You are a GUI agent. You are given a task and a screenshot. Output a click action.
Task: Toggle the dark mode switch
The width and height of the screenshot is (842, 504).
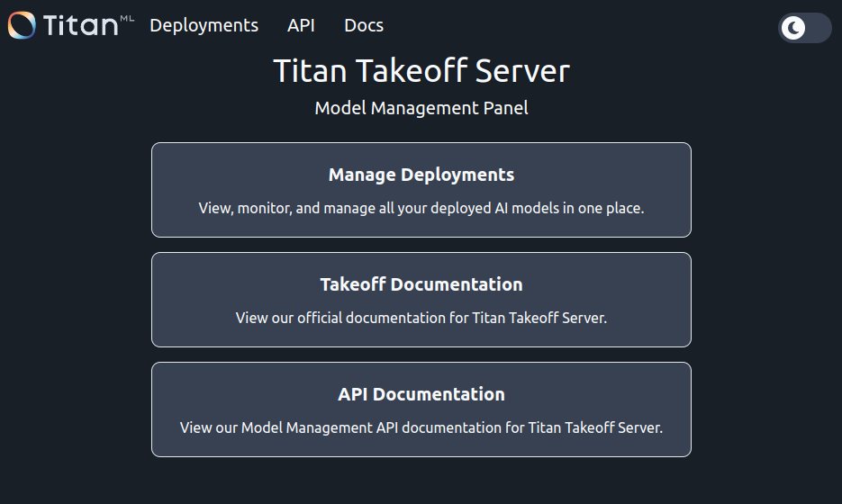click(804, 28)
